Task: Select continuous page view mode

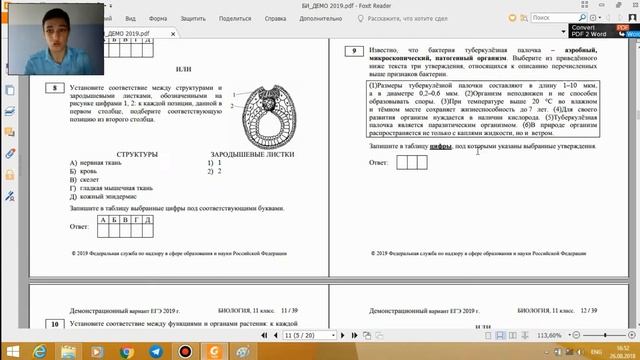Action: coord(500,335)
